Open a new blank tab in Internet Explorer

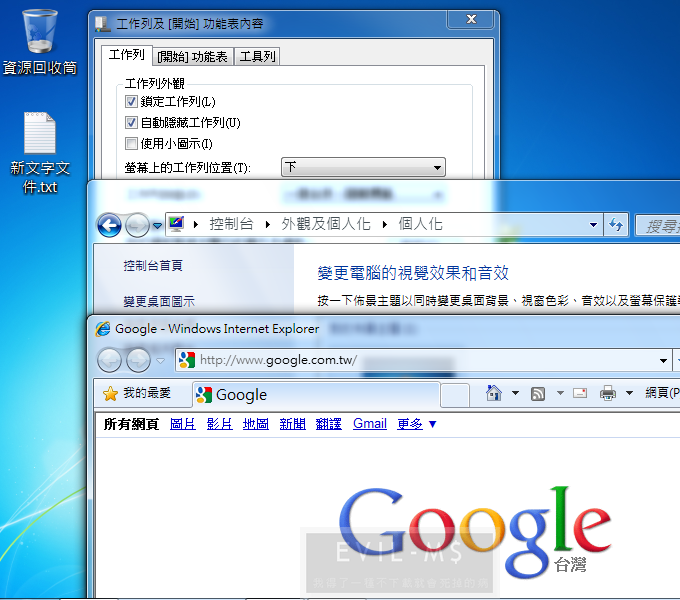[455, 395]
